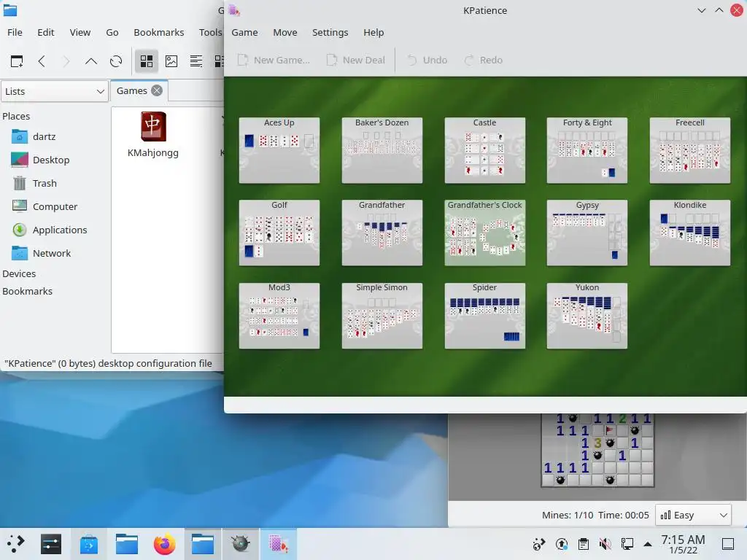Open the Mod3 game tile

click(x=279, y=315)
